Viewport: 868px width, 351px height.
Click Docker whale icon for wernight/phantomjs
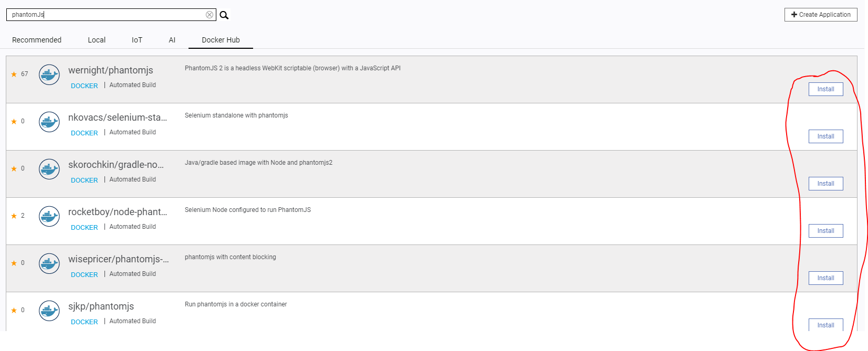(x=49, y=75)
